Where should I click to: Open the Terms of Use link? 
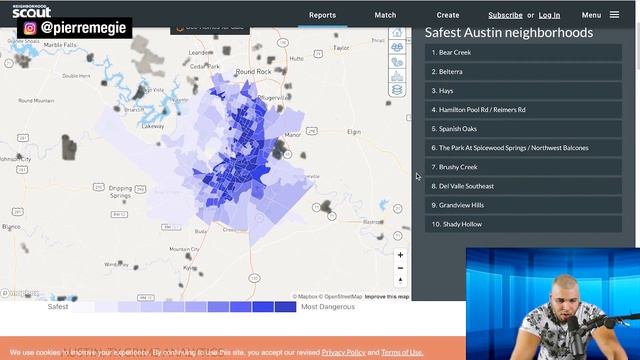[x=402, y=352]
